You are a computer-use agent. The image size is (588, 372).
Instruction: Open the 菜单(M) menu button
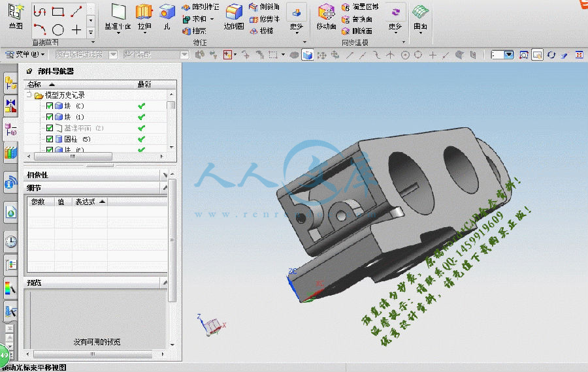(25, 55)
